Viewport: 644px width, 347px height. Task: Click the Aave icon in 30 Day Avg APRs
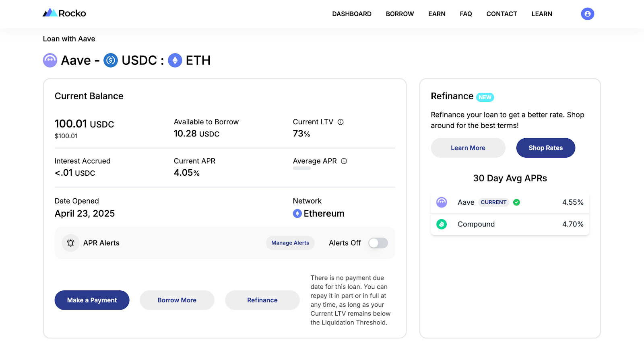(442, 202)
